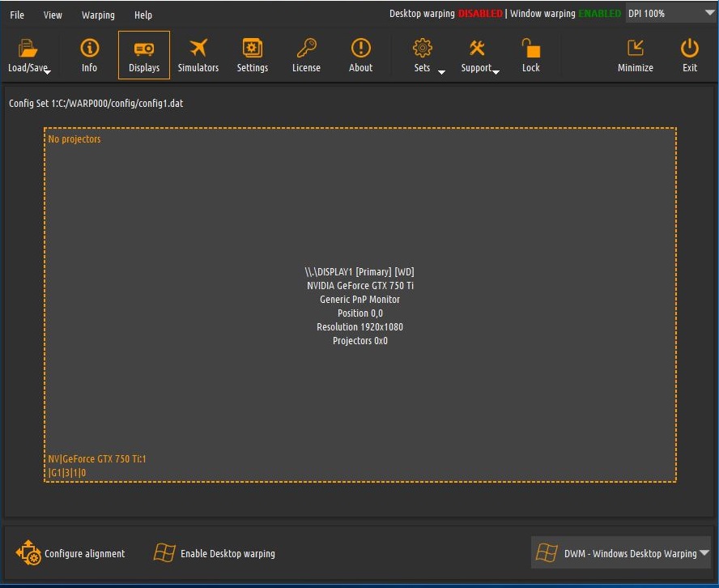Open the Simulators airplane icon

(x=198, y=48)
